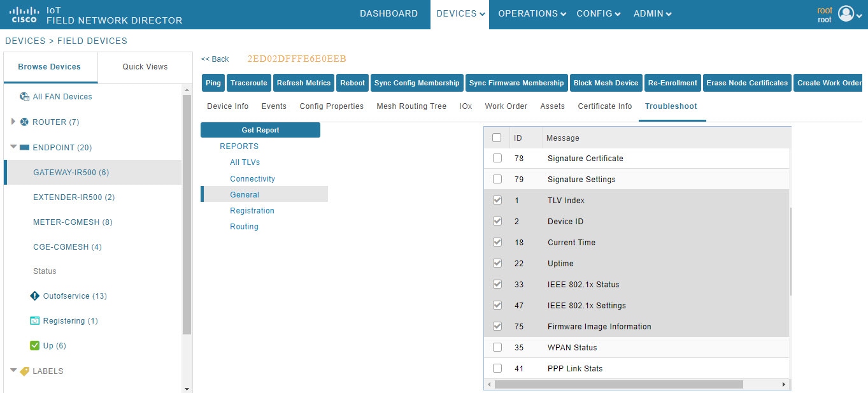This screenshot has width=868, height=393.
Task: Open the Mesh Routing Tree tab
Action: [411, 106]
